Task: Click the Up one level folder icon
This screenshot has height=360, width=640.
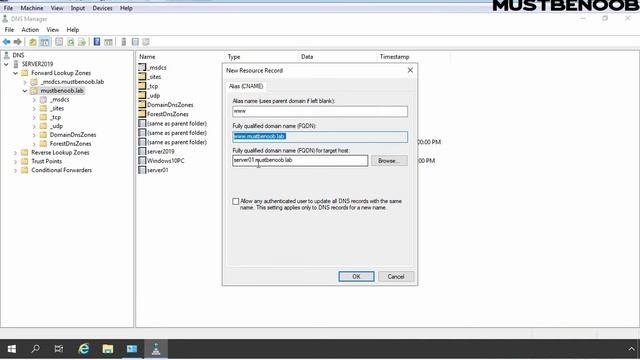Action: [x=33, y=42]
